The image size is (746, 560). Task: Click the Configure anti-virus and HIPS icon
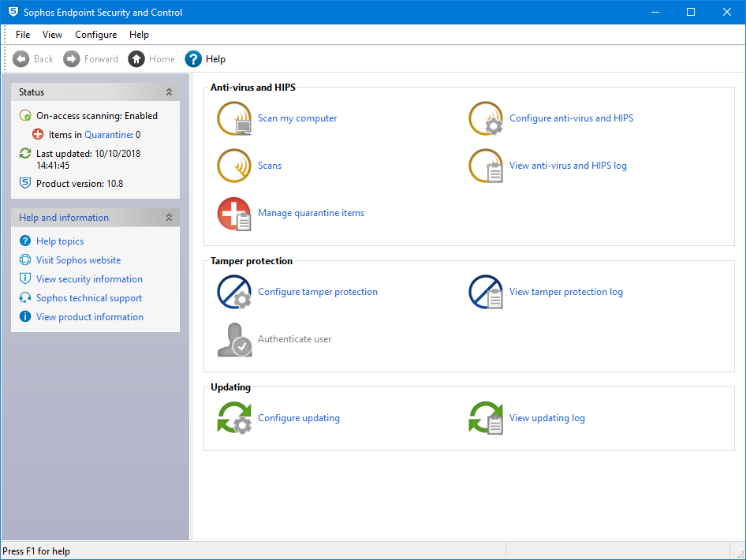pyautogui.click(x=486, y=119)
